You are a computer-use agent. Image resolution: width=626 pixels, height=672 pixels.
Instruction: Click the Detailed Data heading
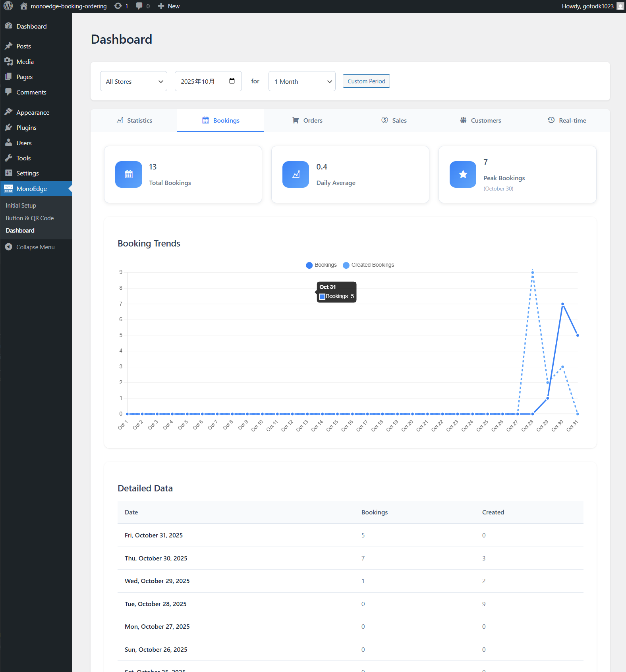pyautogui.click(x=145, y=488)
